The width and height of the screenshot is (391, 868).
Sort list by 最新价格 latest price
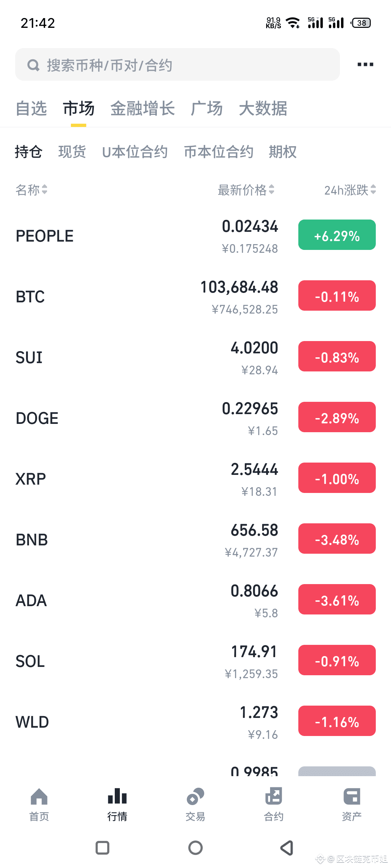pyautogui.click(x=246, y=190)
